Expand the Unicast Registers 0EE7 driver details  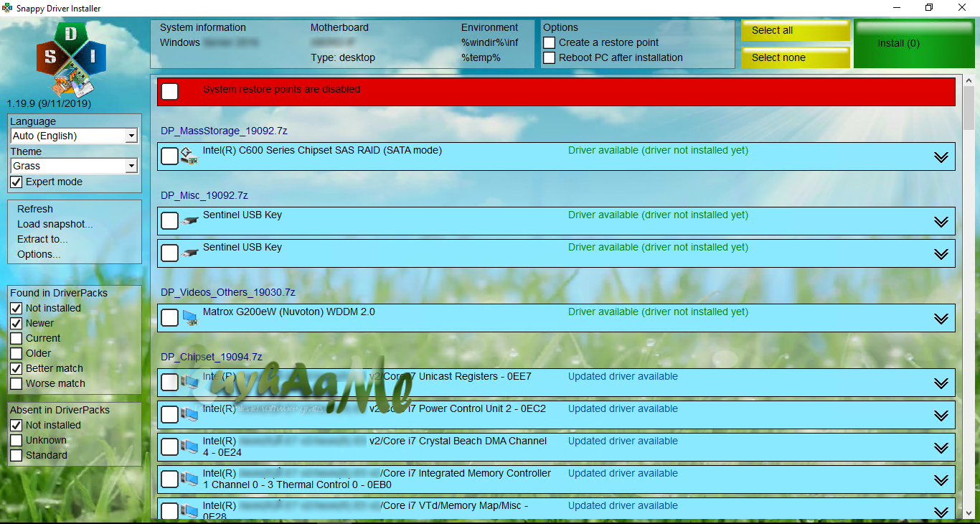tap(941, 383)
